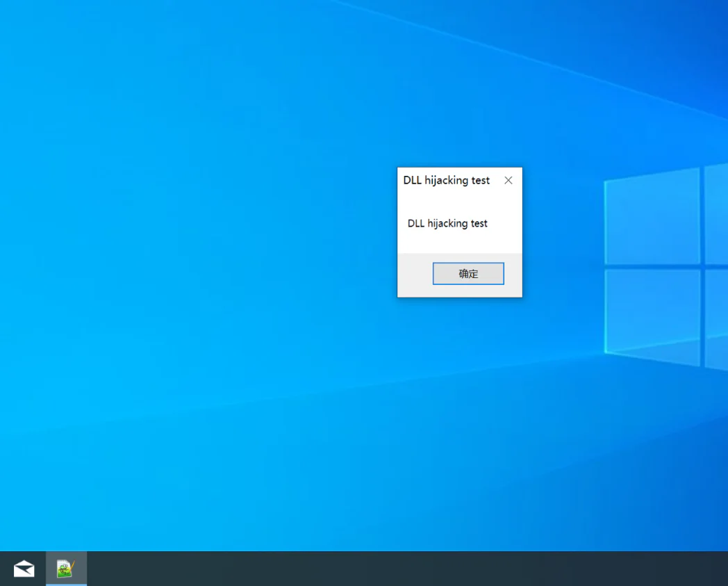Viewport: 728px width, 586px height.
Task: Open the mail envelope icon in taskbar
Action: click(24, 569)
